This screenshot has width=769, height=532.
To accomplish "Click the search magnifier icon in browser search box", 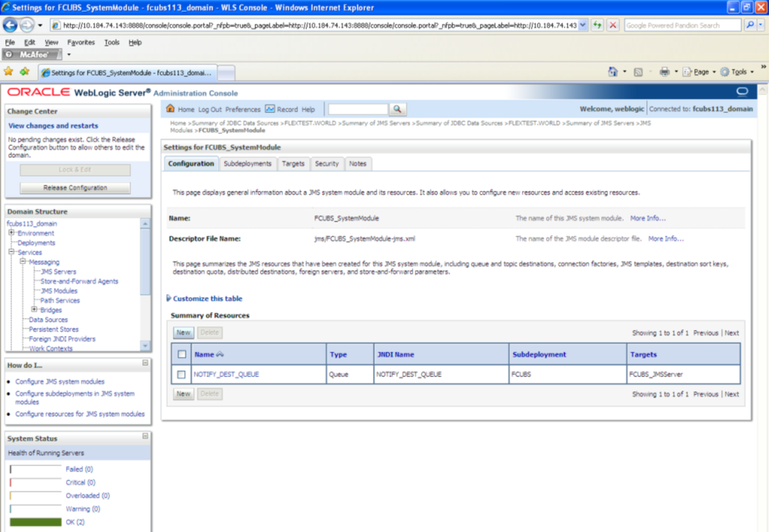I will (x=750, y=25).
